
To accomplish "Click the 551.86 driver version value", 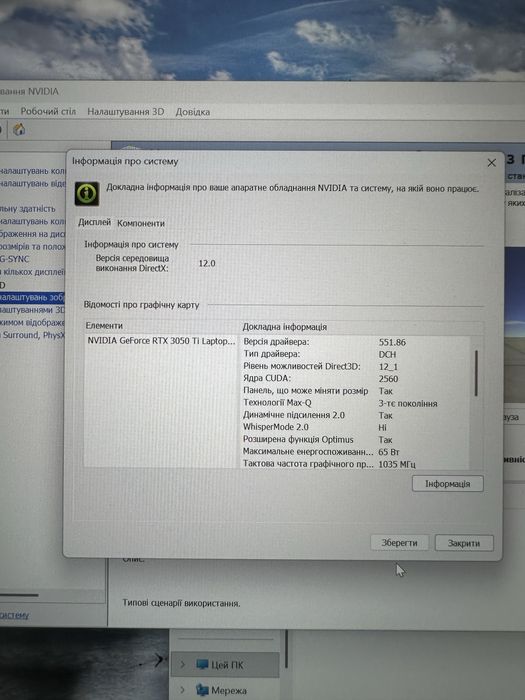I will 392,342.
